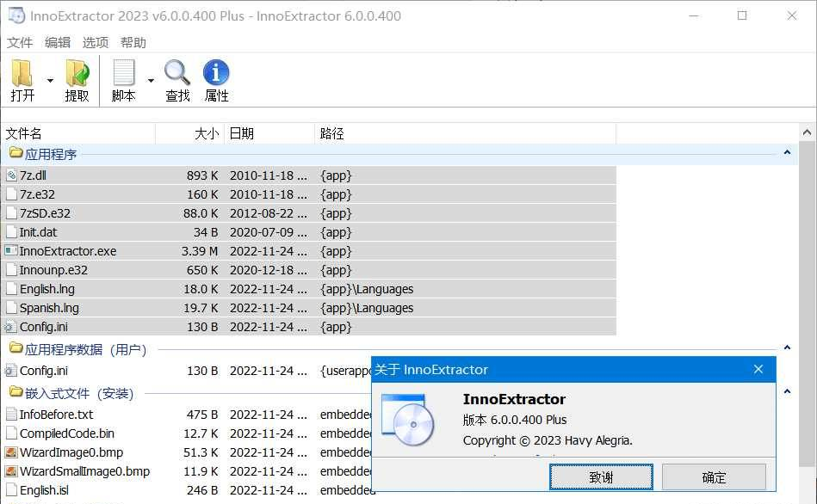Click the English.lng file icon

(11, 289)
